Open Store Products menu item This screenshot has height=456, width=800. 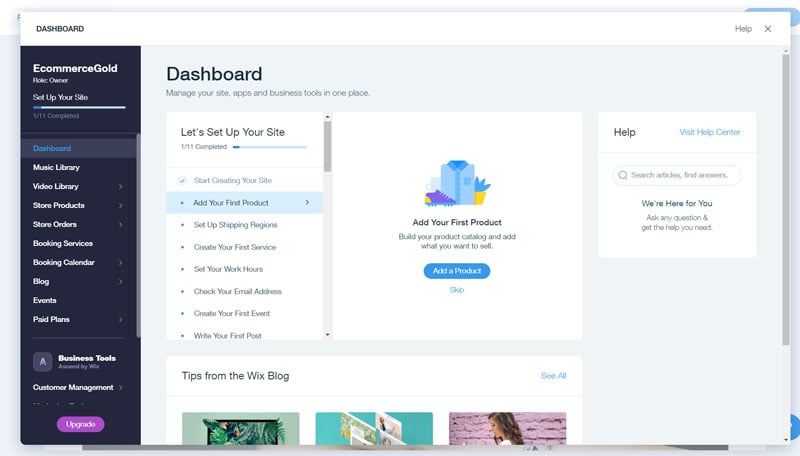(x=59, y=205)
